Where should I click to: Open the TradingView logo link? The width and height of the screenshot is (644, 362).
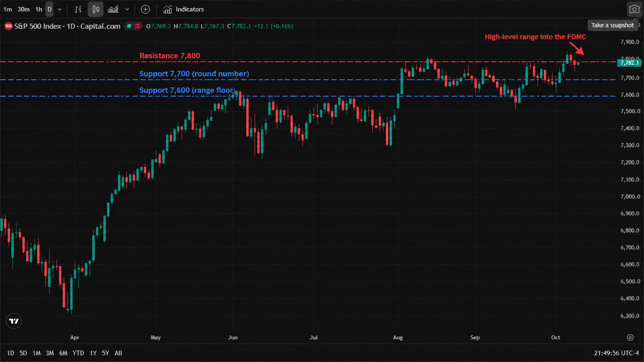(14, 321)
